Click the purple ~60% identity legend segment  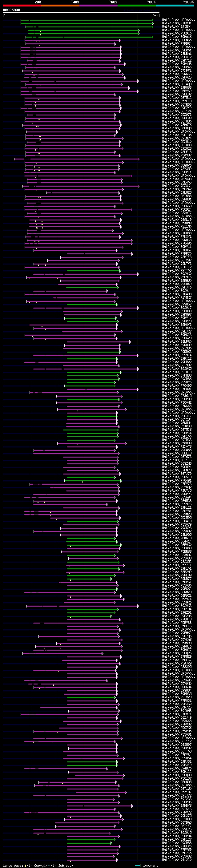click(99, 6)
